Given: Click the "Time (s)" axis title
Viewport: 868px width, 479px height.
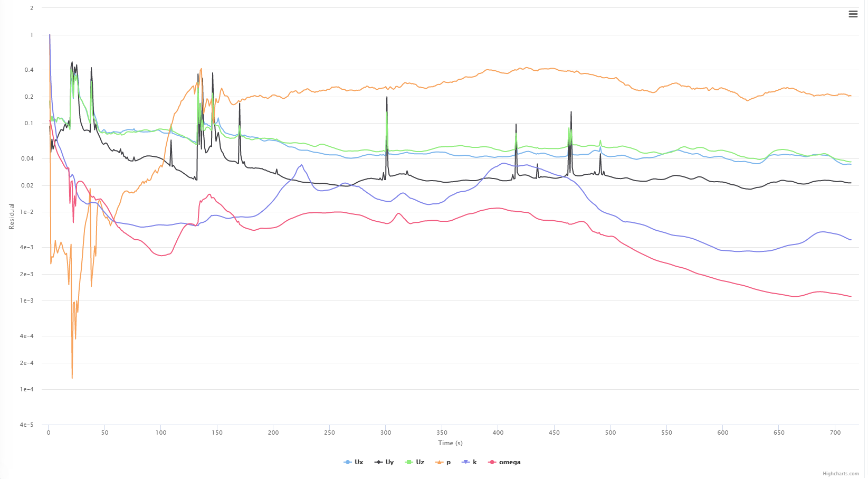Looking at the screenshot, I should (450, 443).
